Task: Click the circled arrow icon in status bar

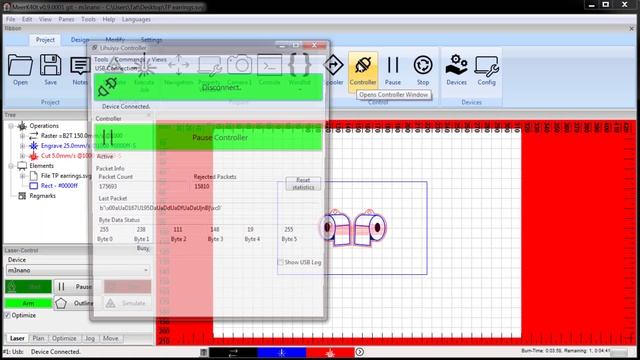Action: (360, 352)
